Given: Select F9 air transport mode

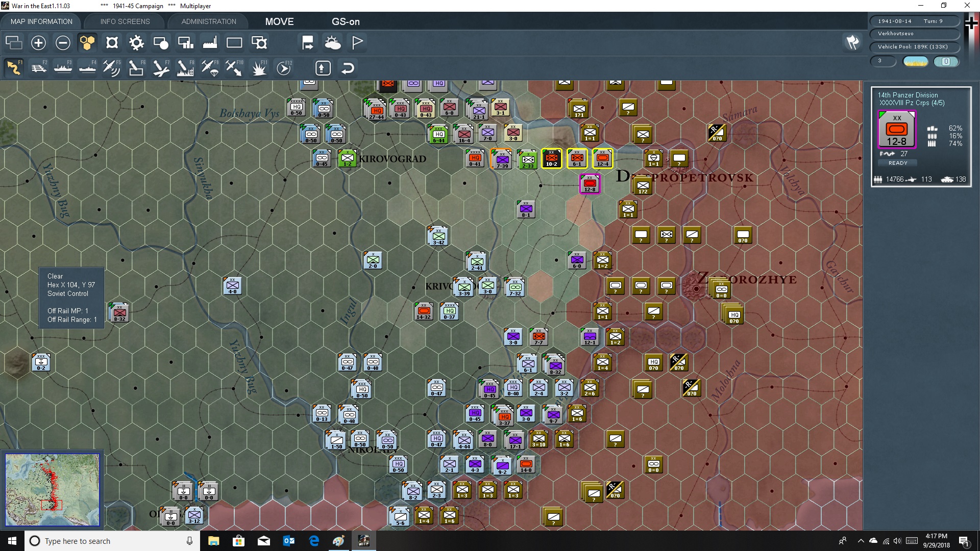Looking at the screenshot, I should point(210,68).
